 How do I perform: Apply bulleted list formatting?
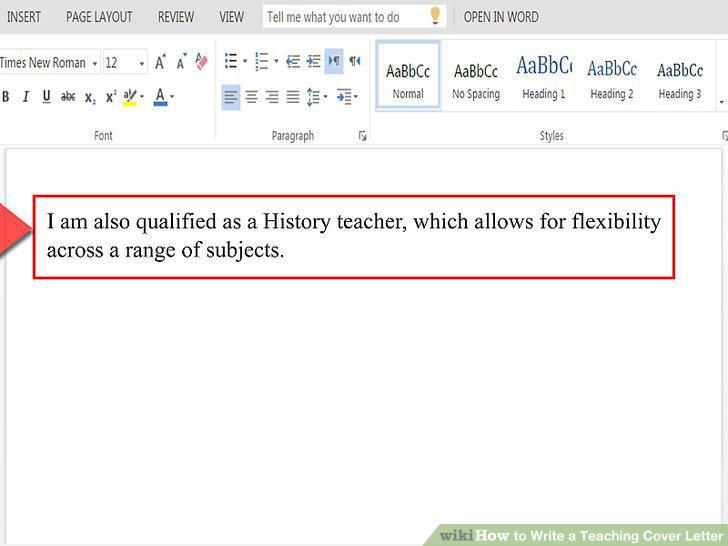tap(231, 61)
